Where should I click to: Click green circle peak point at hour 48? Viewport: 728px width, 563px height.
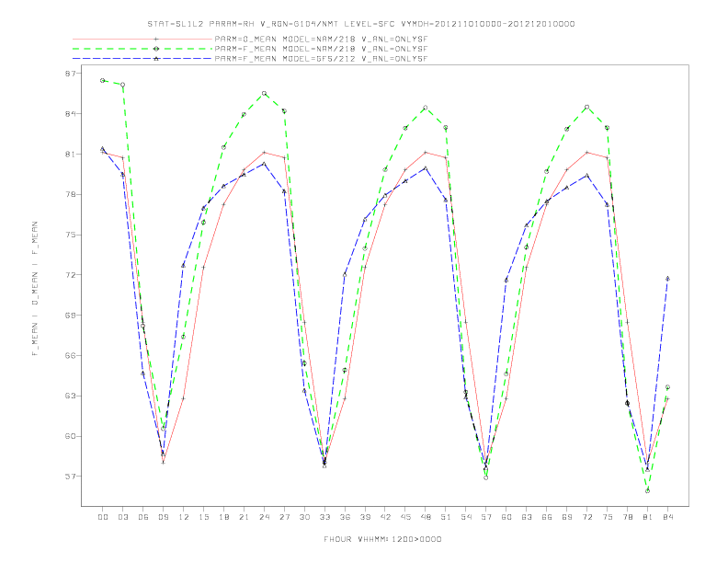426,108
